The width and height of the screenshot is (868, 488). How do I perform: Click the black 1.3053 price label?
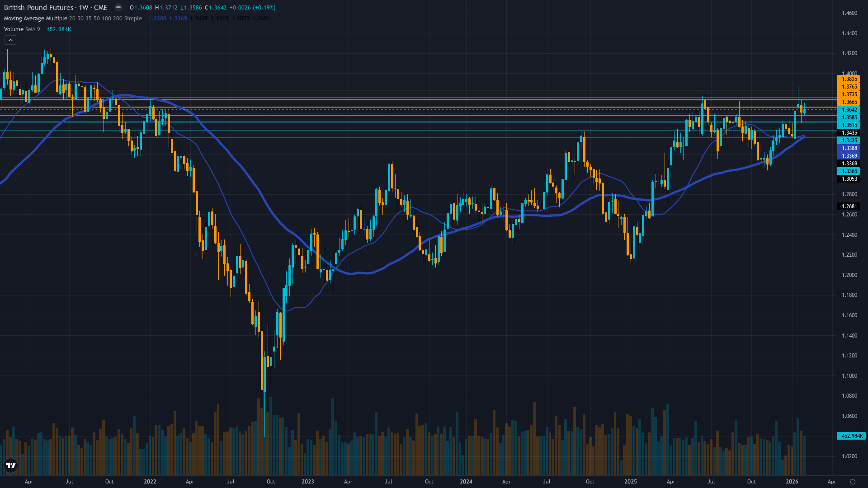[849, 179]
